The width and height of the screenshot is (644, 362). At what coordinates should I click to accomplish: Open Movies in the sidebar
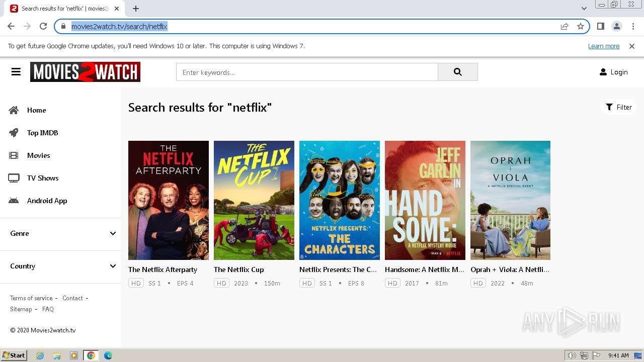[x=39, y=155]
